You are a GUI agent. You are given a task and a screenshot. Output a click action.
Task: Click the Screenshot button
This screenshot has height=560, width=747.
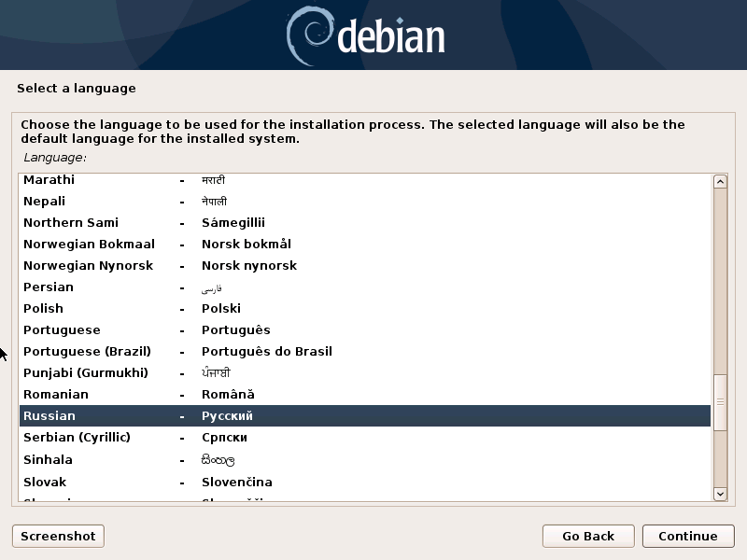58,536
